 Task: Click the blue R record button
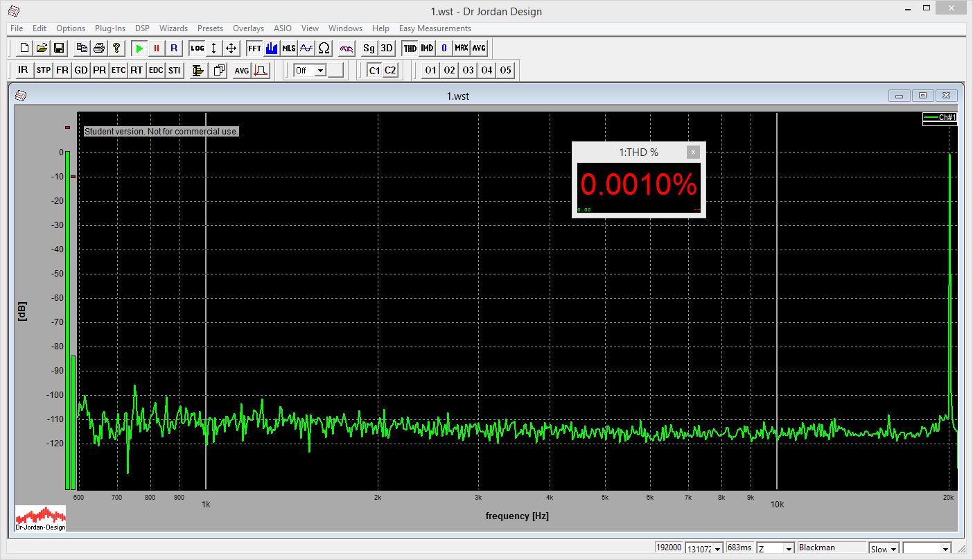point(174,48)
